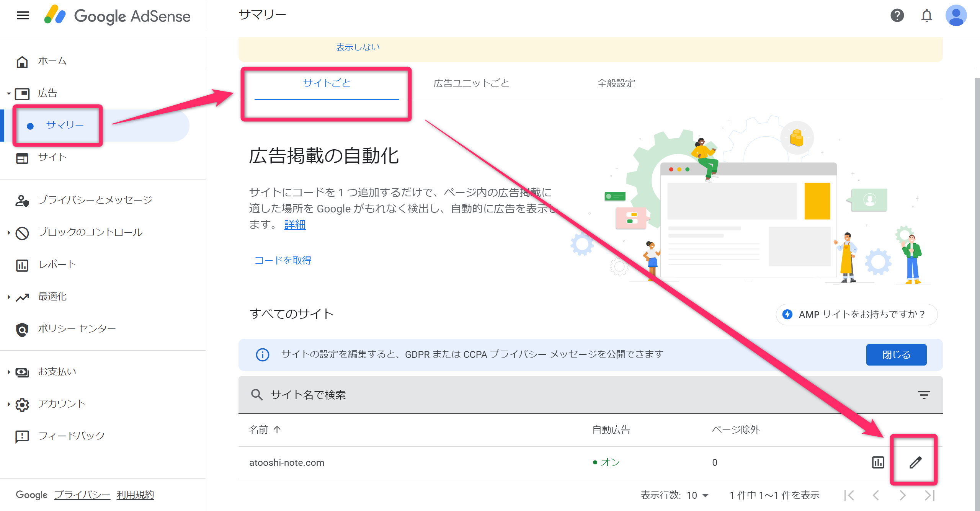
Task: Click the AMP サイトをお持ちですか button
Action: [x=856, y=315]
